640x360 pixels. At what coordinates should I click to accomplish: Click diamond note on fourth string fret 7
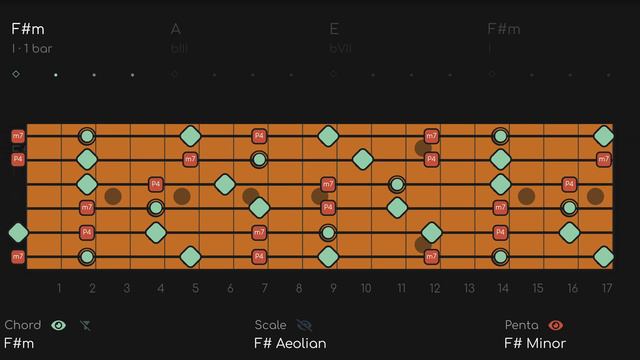259,208
